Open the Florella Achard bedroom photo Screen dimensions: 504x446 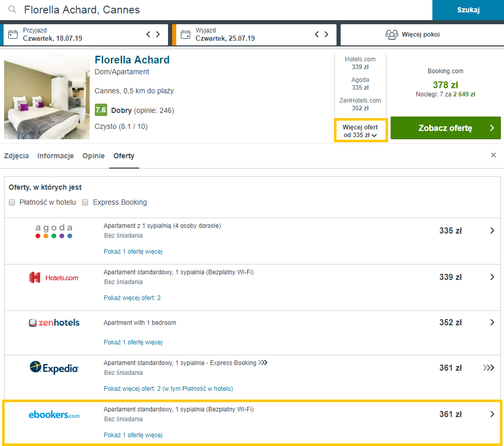coord(47,96)
